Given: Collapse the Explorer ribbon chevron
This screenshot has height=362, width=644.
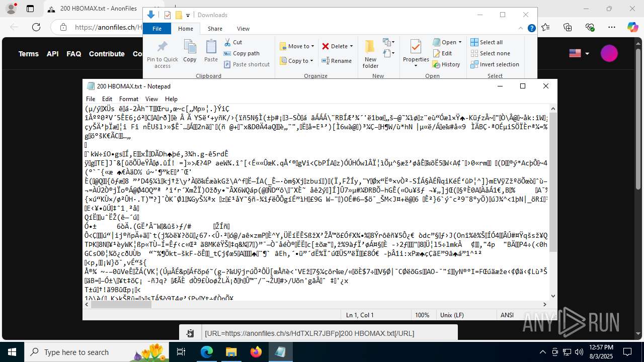Looking at the screenshot, I should tap(522, 29).
